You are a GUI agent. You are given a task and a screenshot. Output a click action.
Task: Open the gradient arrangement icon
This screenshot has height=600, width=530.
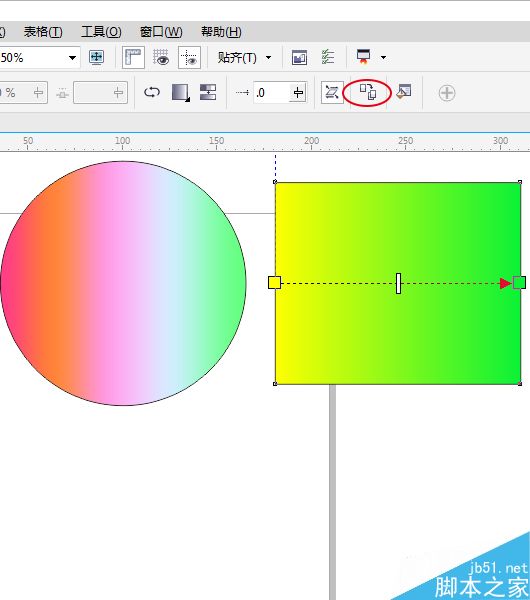coord(181,93)
